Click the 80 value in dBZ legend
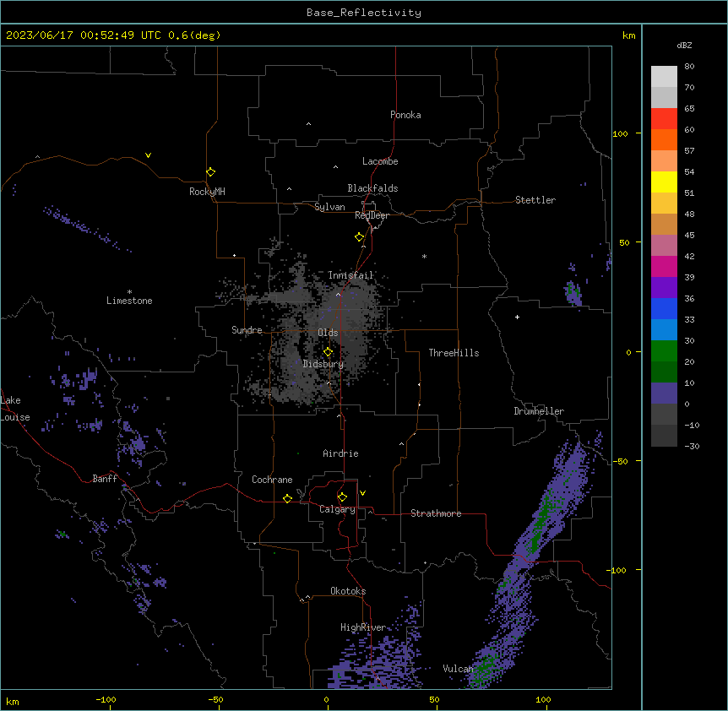Screen dimensions: 728x711 click(x=689, y=67)
